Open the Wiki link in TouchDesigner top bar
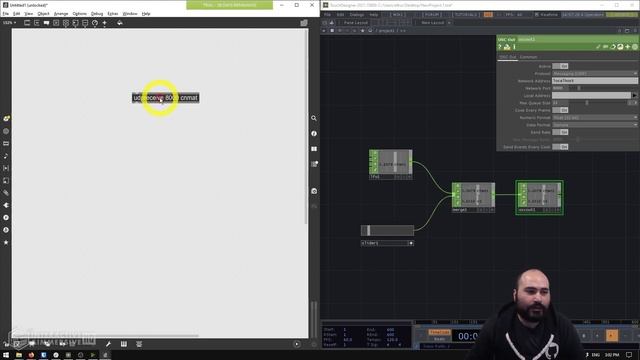Viewport: 640px width, 360px height. click(398, 15)
